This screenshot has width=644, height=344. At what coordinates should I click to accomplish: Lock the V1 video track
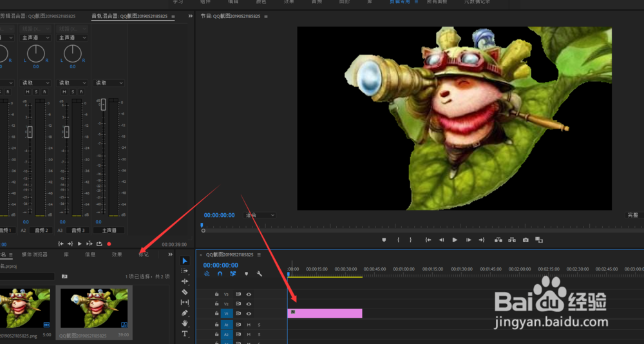(217, 314)
